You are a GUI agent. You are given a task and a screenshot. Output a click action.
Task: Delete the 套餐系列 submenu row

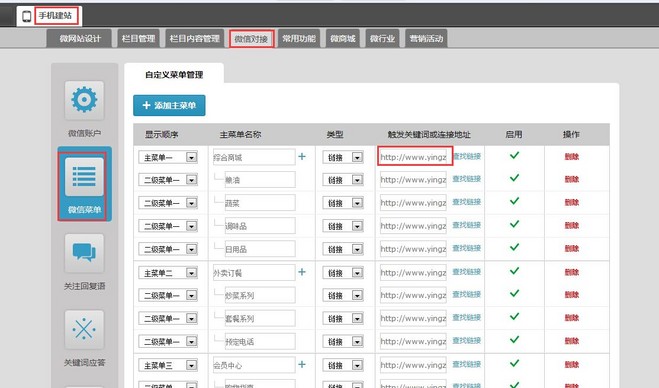[x=572, y=318]
